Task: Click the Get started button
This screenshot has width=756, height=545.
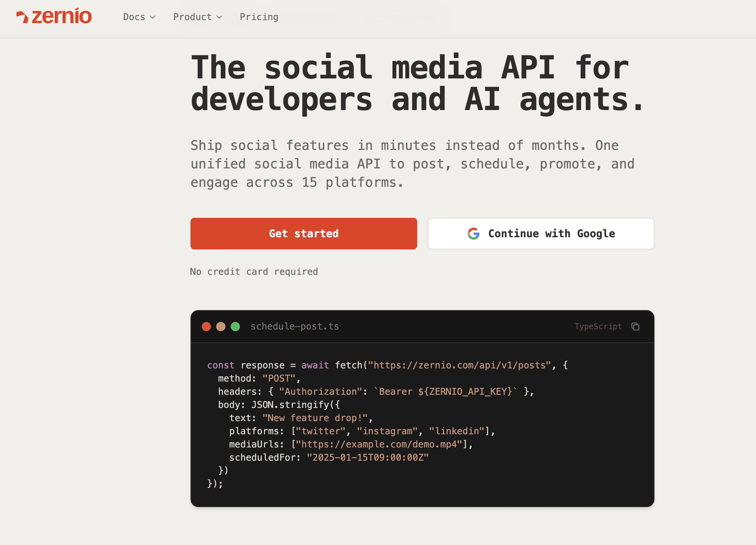Action: click(x=304, y=234)
